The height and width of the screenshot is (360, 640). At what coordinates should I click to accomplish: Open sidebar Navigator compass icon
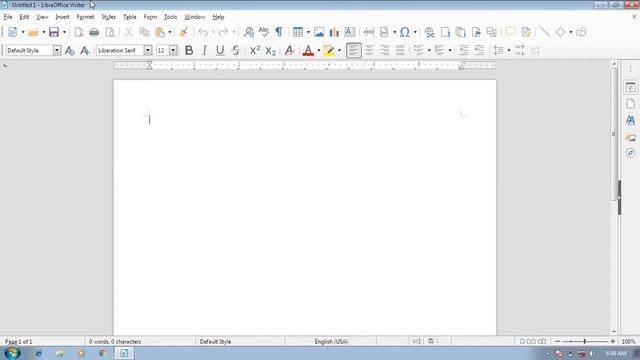point(630,153)
